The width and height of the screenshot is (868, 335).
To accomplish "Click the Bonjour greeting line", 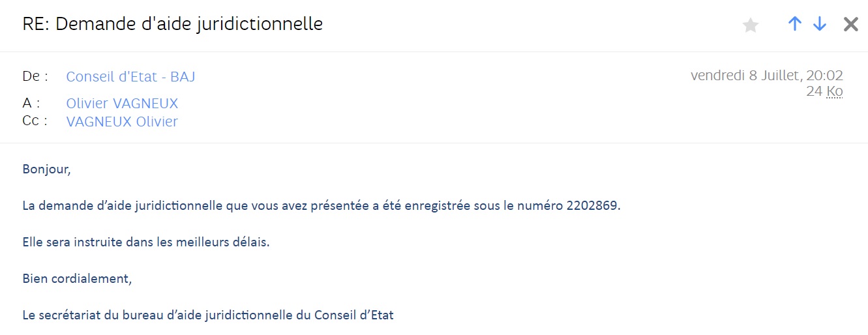I will [46, 169].
